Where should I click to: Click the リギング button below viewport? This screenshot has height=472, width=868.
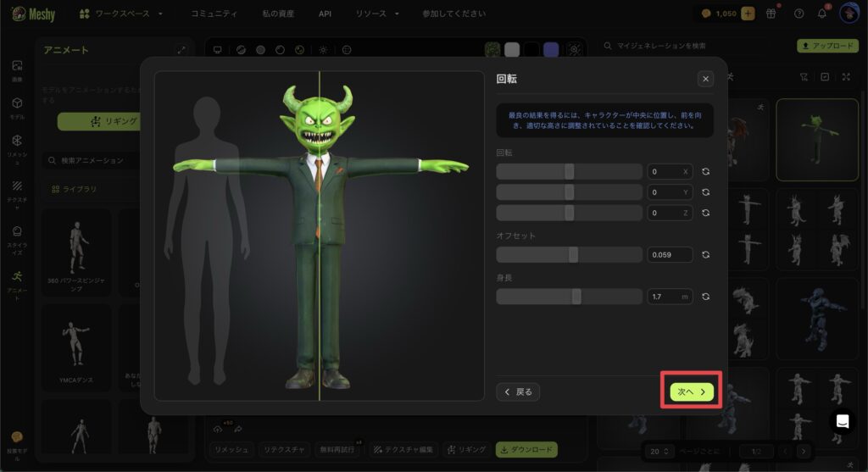pyautogui.click(x=467, y=449)
